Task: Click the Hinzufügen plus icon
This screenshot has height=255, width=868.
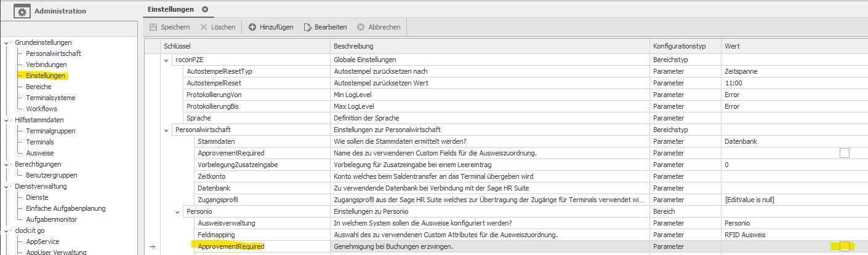Action: 252,27
